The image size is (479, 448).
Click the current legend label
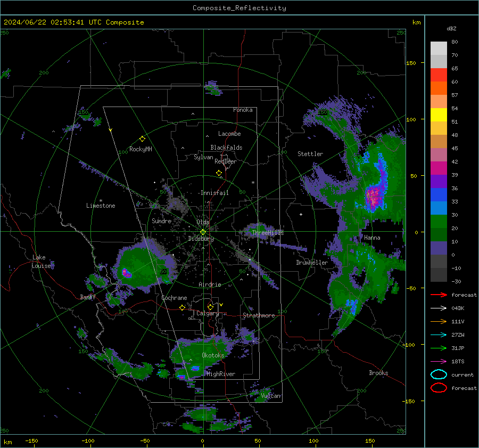click(463, 374)
